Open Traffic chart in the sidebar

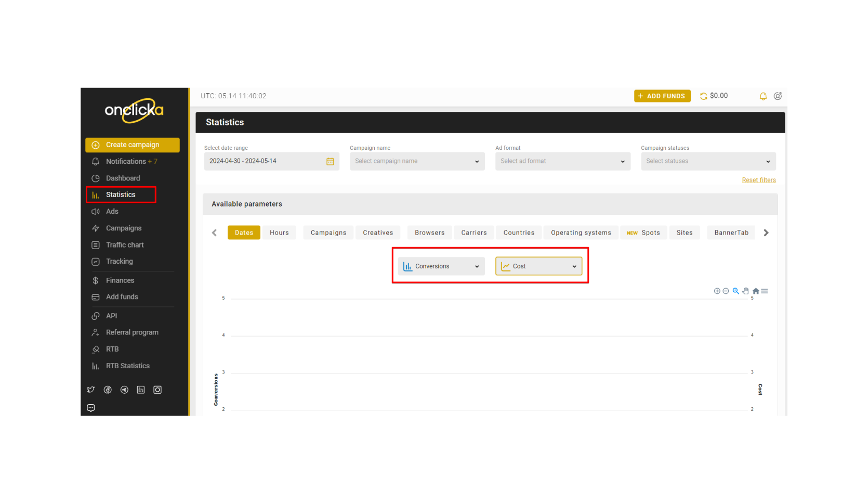pos(125,245)
